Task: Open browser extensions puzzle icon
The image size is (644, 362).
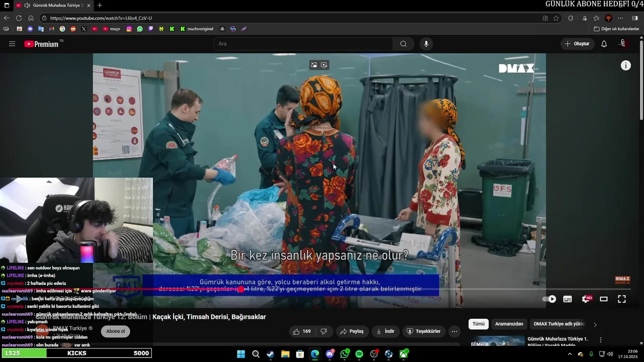Action: 571,18
